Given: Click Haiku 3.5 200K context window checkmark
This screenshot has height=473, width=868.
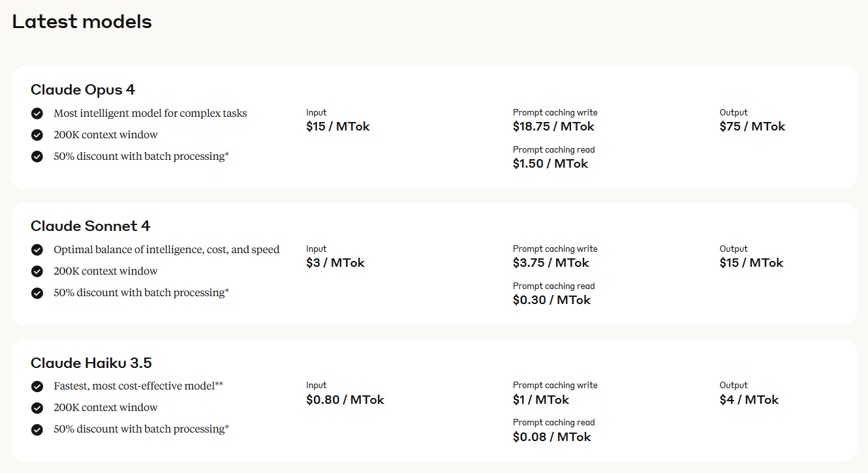Looking at the screenshot, I should pos(37,408).
